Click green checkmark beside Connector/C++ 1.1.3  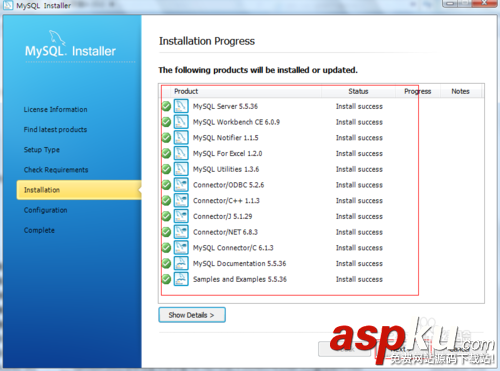(166, 200)
